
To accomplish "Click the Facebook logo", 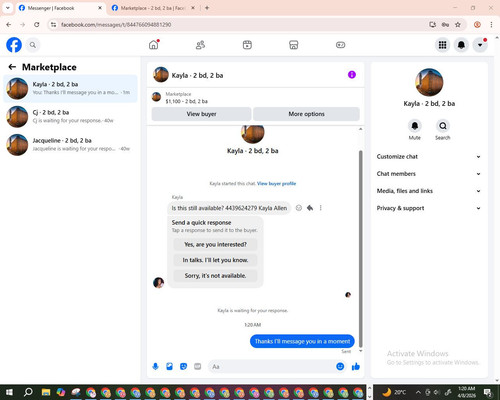I will pos(14,45).
